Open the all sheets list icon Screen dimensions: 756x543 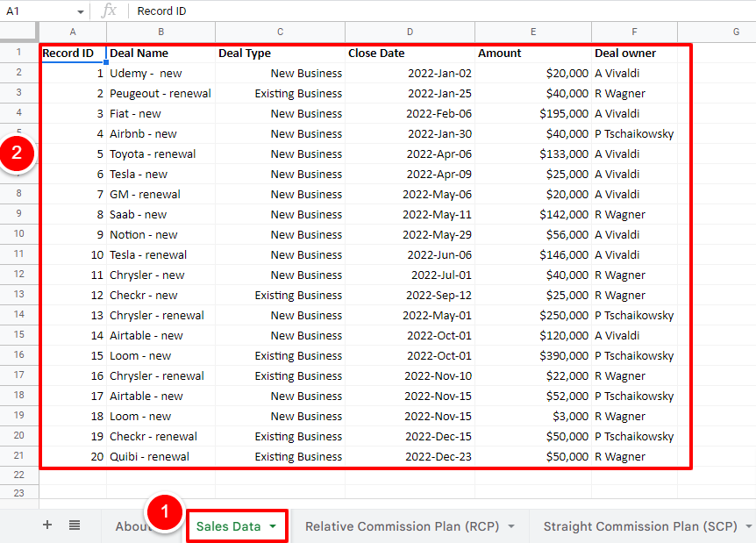[x=75, y=525]
